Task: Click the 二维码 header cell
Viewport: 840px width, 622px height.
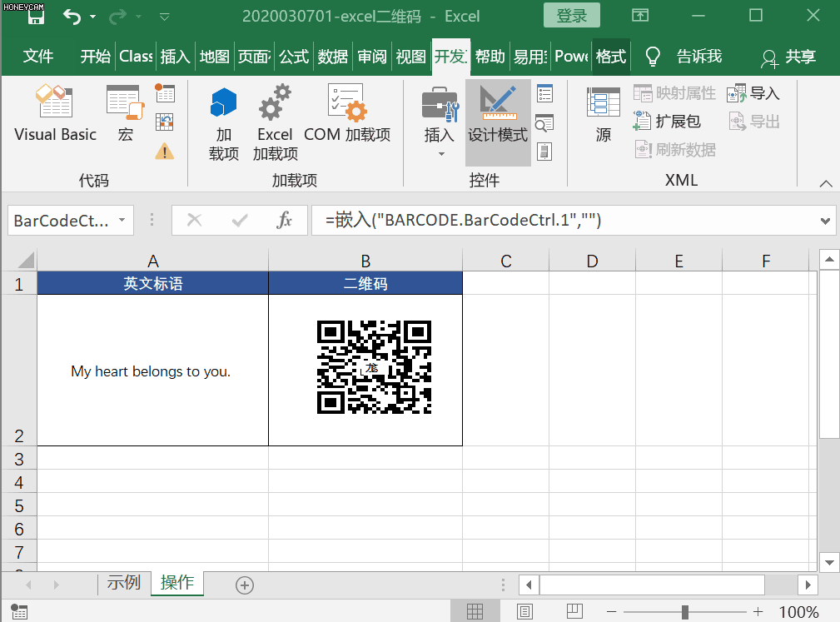Action: (x=365, y=283)
